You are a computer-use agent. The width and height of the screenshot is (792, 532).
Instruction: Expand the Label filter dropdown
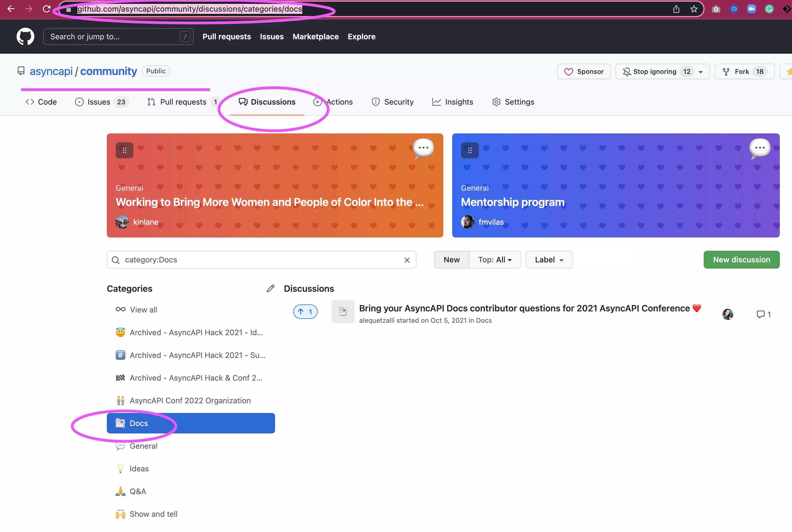(x=549, y=260)
